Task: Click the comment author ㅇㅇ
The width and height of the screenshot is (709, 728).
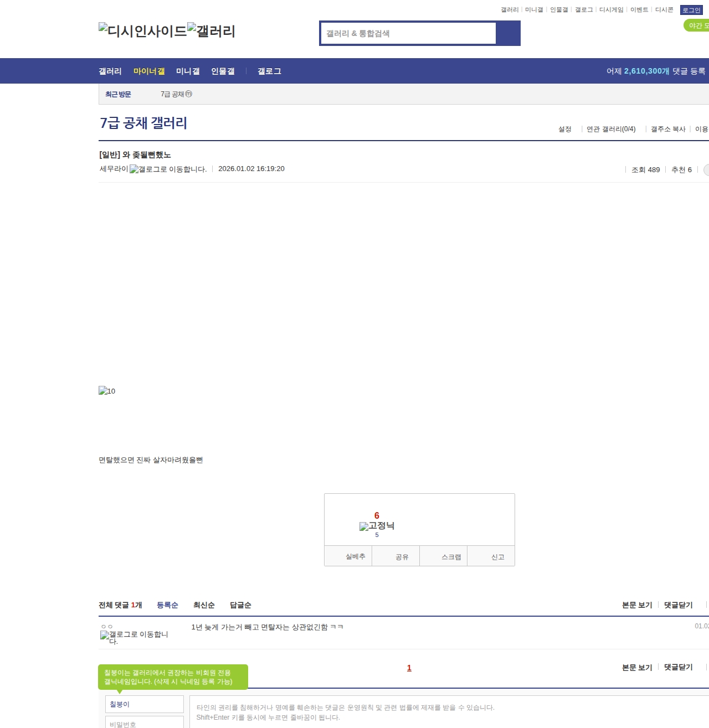Action: (x=107, y=627)
